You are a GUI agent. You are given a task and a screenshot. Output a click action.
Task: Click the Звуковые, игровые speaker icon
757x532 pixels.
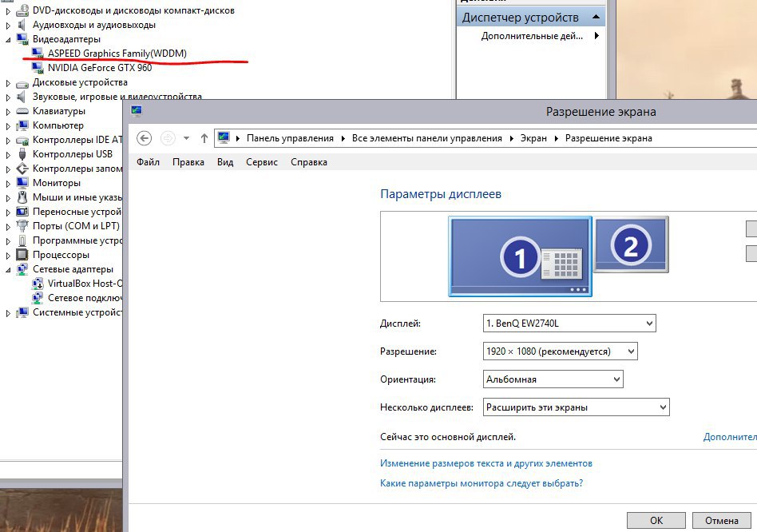[x=22, y=97]
